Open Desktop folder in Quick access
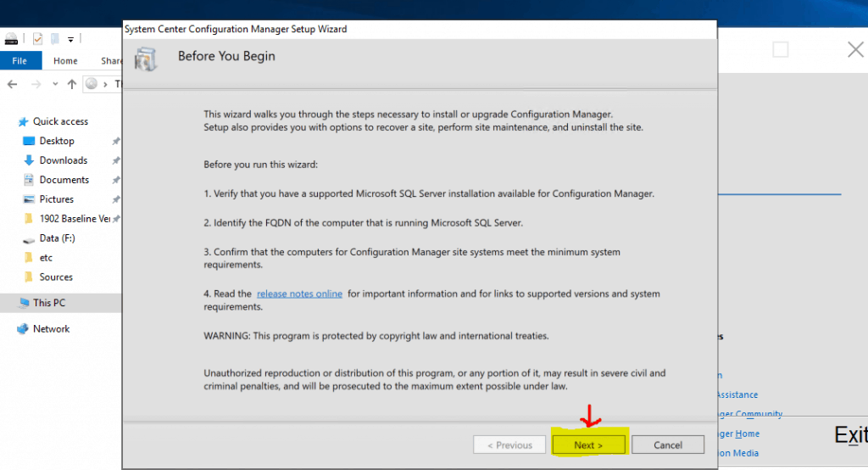This screenshot has height=470, width=868. 57,141
